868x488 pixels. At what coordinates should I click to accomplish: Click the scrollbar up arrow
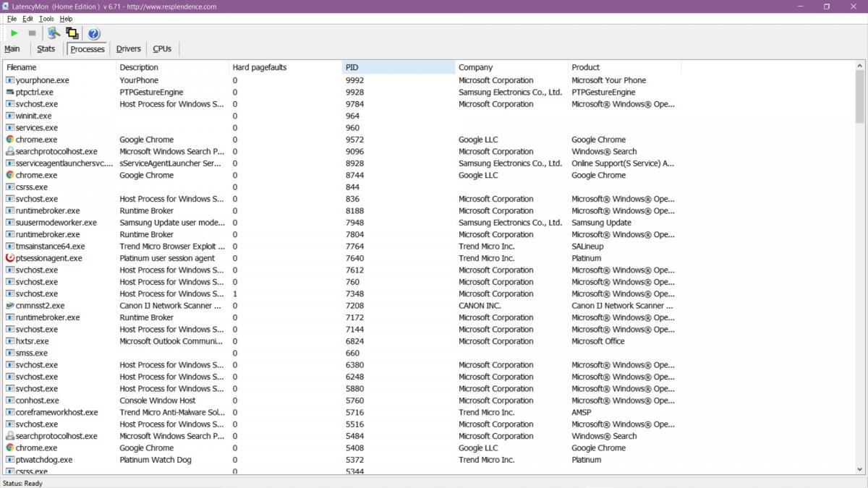tap(859, 65)
